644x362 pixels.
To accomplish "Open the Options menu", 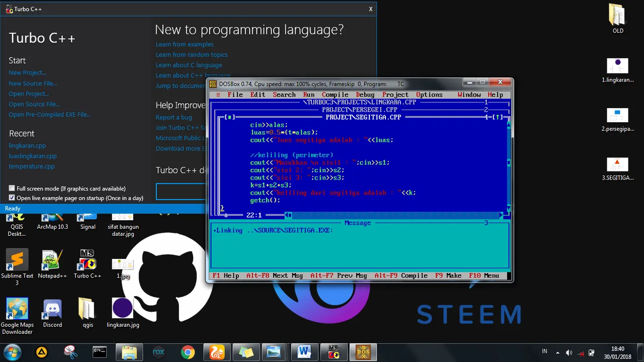I will [x=429, y=95].
